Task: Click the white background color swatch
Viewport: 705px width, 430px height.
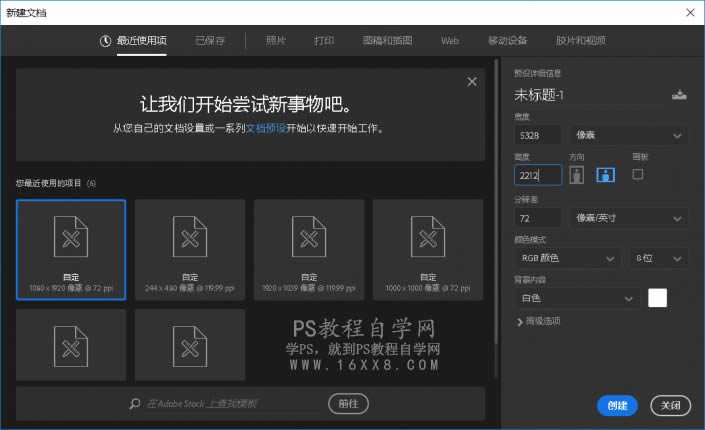Action: point(657,297)
